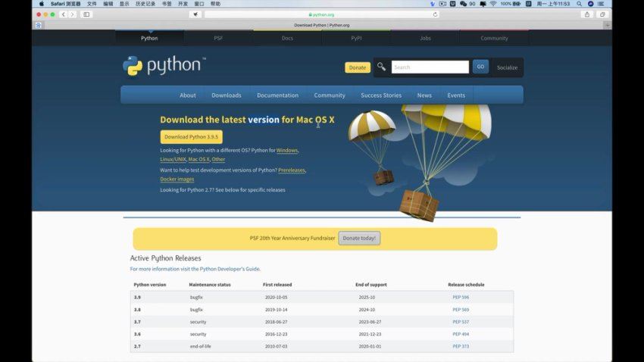Image resolution: width=644 pixels, height=362 pixels.
Task: Go back with Safari's back arrow
Action: (63, 14)
